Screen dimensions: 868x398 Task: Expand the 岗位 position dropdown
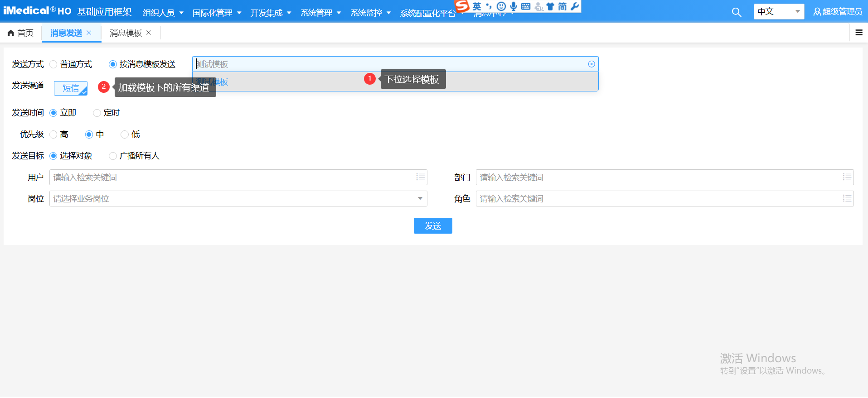pyautogui.click(x=420, y=198)
